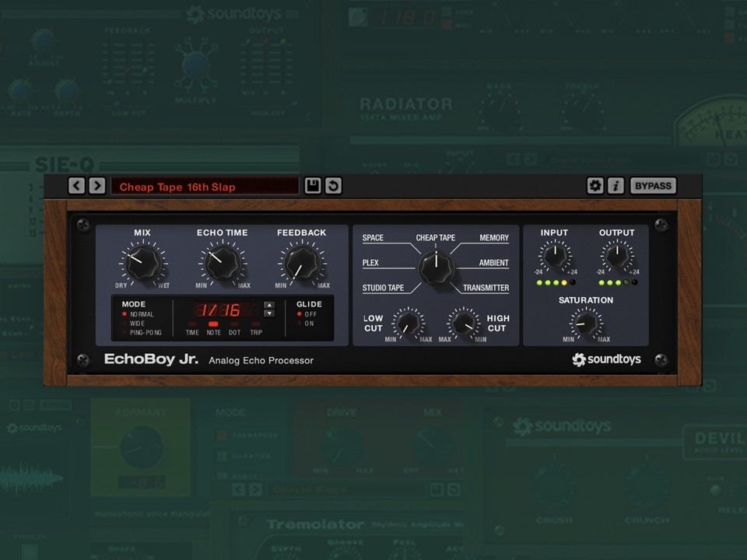Toggle the BYPASS button
Viewport: 747px width, 560px height.
(x=653, y=185)
